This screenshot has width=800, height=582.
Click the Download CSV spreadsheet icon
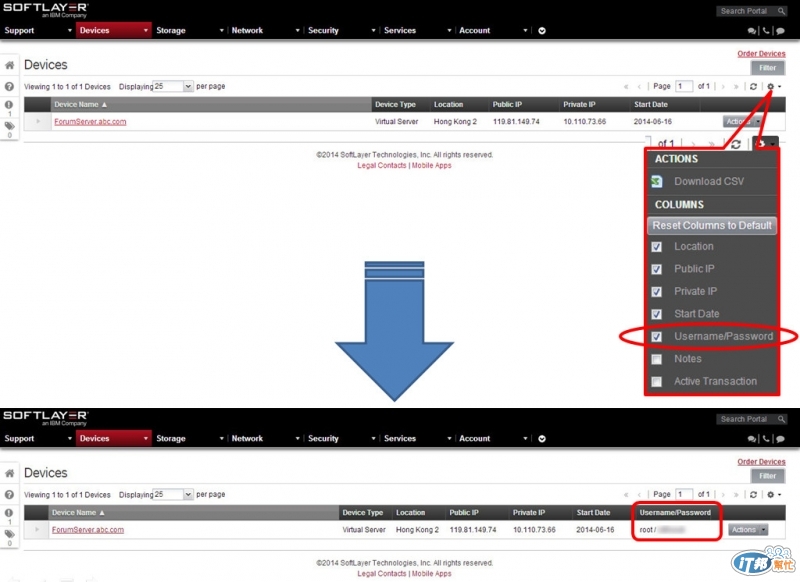tap(657, 181)
